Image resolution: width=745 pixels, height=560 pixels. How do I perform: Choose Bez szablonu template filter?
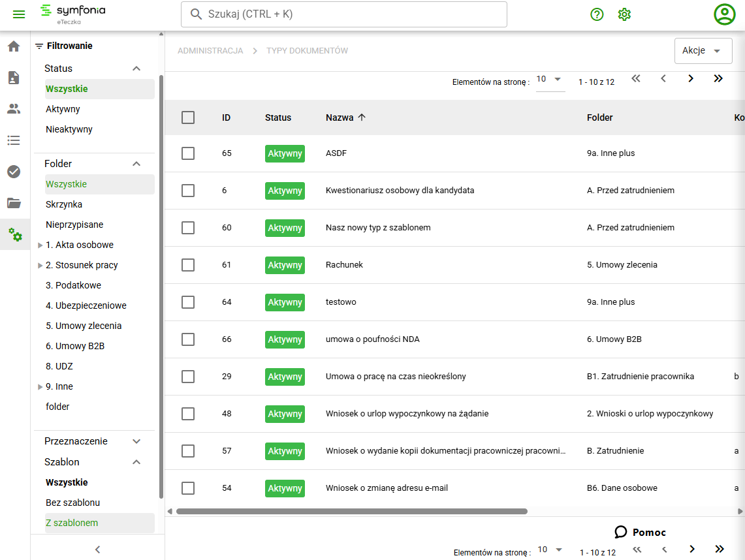(72, 503)
